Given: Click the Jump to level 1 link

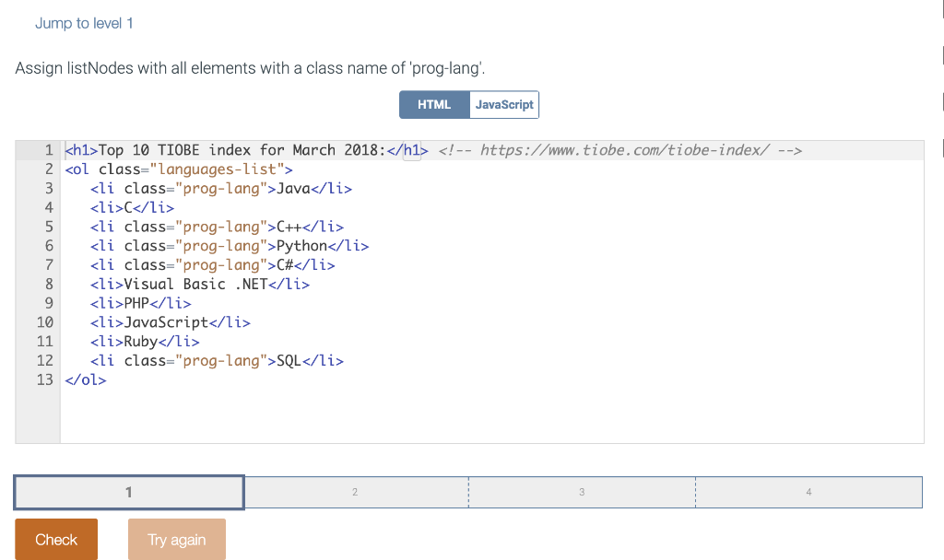Looking at the screenshot, I should coord(84,23).
